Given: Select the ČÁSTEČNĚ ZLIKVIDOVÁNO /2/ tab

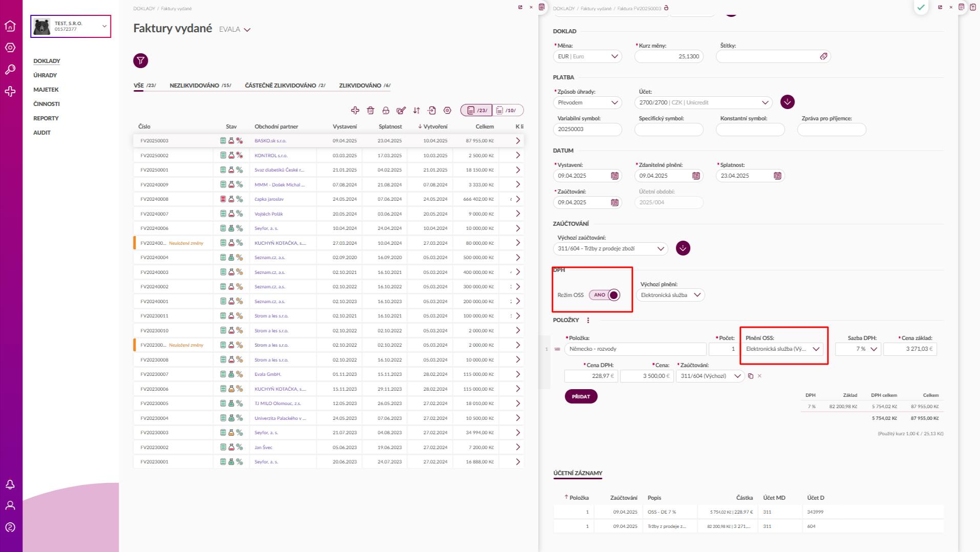Looking at the screenshot, I should pyautogui.click(x=285, y=86).
